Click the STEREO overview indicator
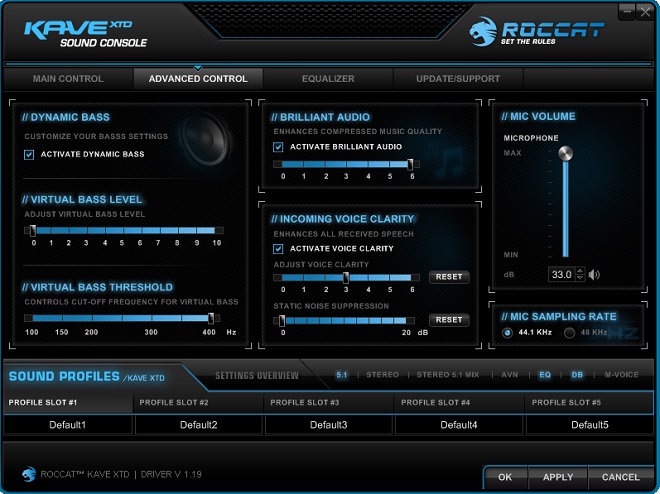The image size is (660, 494). pyautogui.click(x=382, y=374)
